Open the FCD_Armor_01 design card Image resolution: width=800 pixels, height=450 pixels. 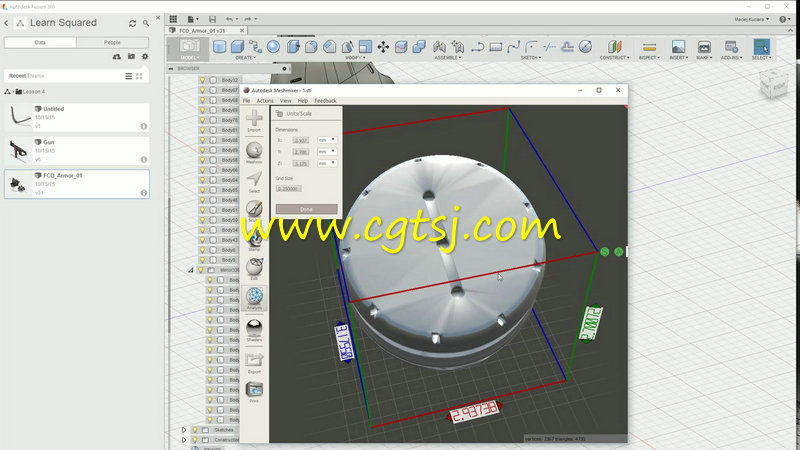coord(77,184)
